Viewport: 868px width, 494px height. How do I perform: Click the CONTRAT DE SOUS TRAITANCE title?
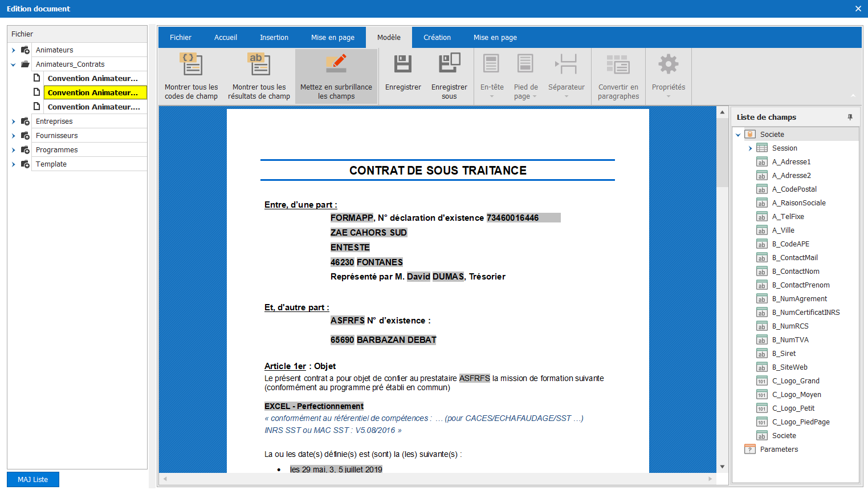tap(438, 171)
